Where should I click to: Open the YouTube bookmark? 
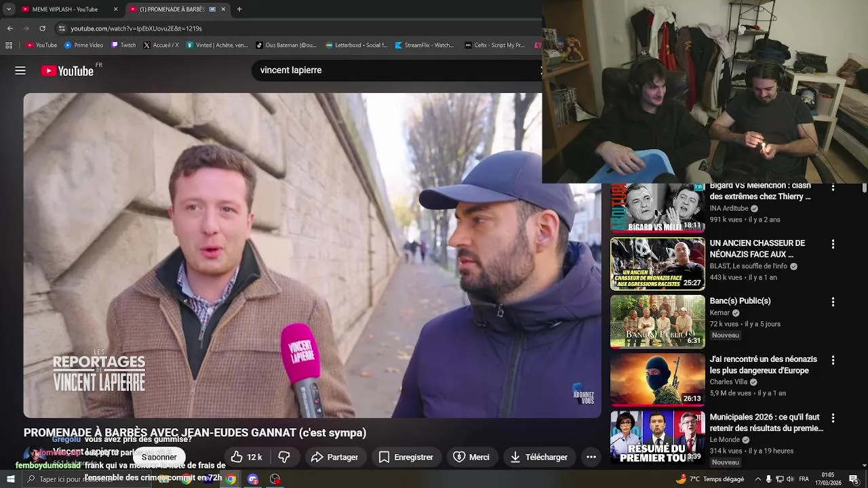pyautogui.click(x=41, y=45)
